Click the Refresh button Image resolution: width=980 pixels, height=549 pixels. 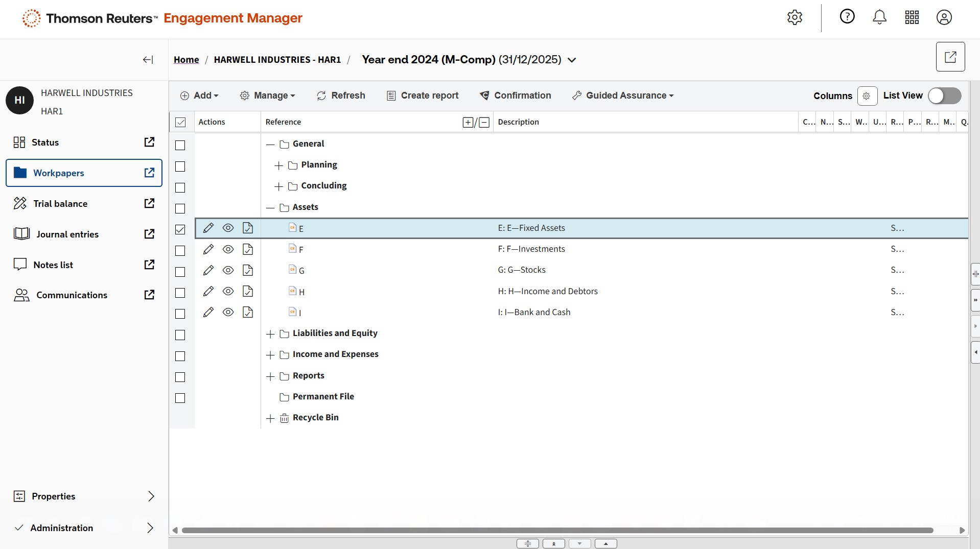click(x=341, y=96)
